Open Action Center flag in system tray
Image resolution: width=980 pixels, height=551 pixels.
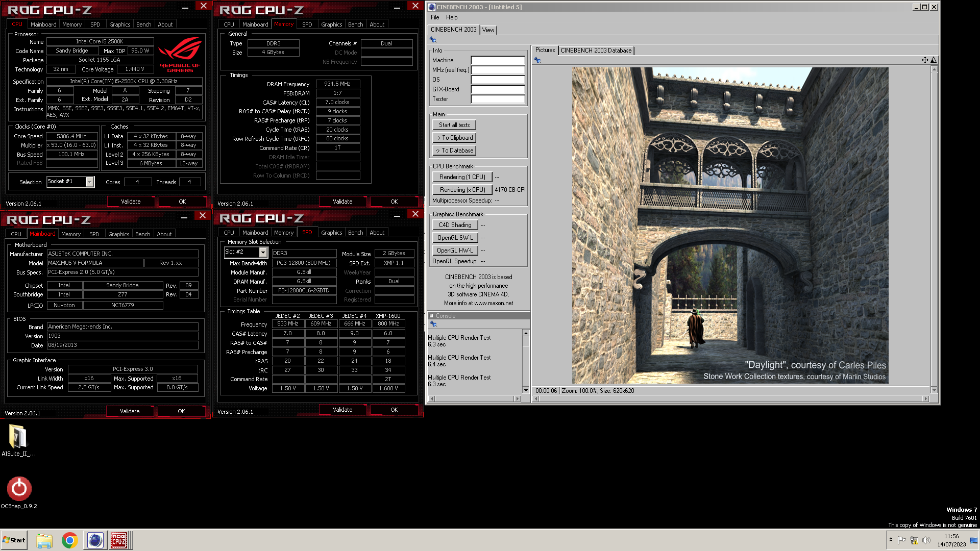pyautogui.click(x=902, y=540)
